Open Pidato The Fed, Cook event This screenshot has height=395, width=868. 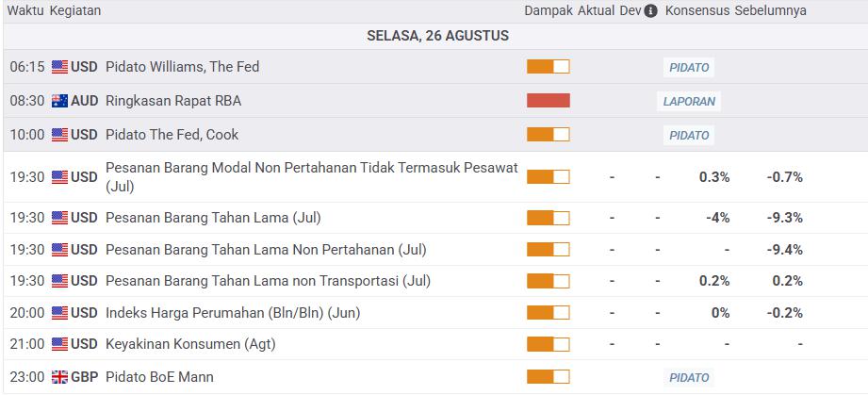[172, 135]
